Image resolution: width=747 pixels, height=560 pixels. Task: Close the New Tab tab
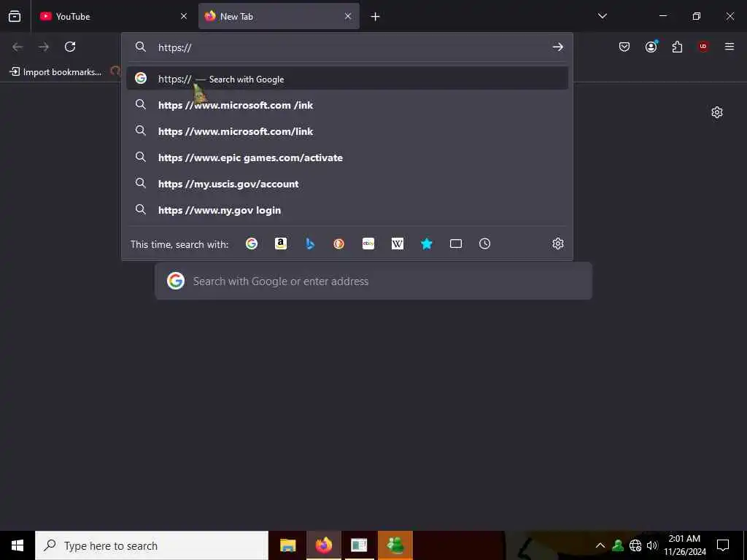pyautogui.click(x=348, y=16)
